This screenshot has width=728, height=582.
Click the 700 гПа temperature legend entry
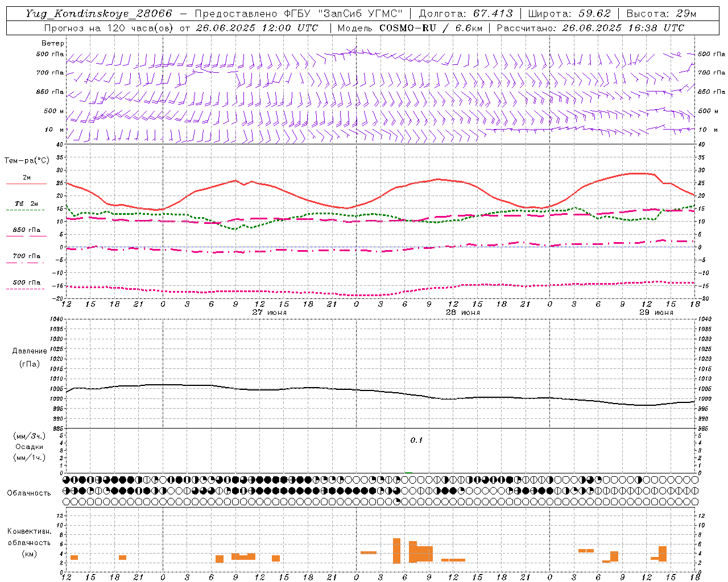point(26,256)
